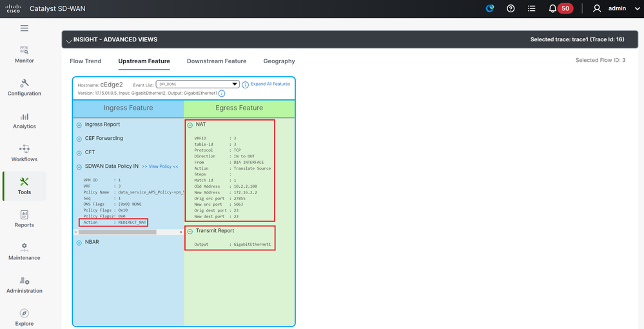Open the task list icon in header
644x329 pixels.
[531, 8]
